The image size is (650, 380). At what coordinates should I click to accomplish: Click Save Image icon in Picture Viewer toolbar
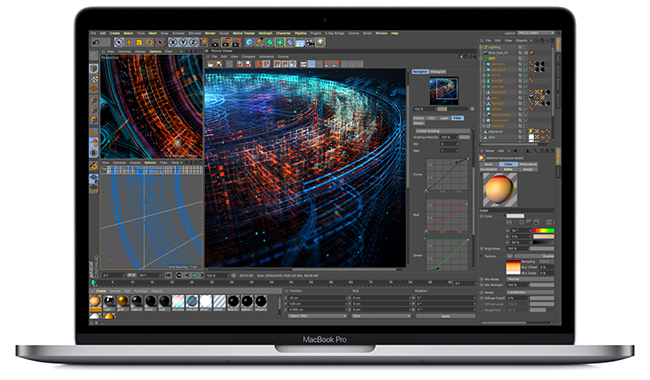click(218, 64)
